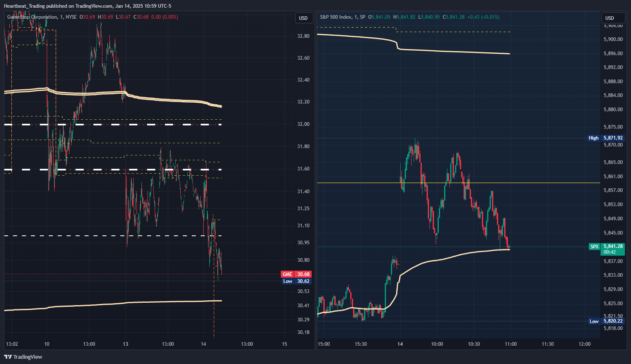Screen dimensions: 631x364
Task: Click the 12:00 time label on S&P chart
Action: 585,344
